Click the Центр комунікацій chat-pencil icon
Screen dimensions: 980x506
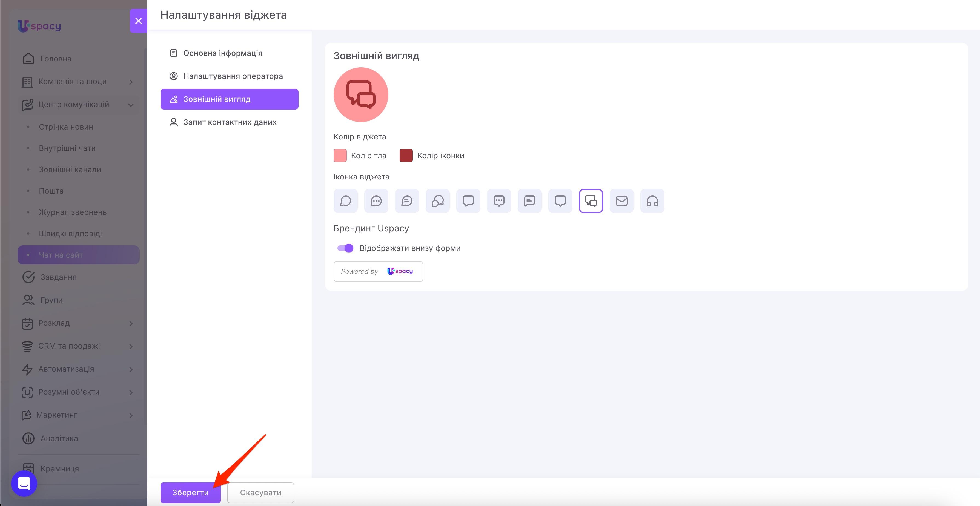(27, 105)
